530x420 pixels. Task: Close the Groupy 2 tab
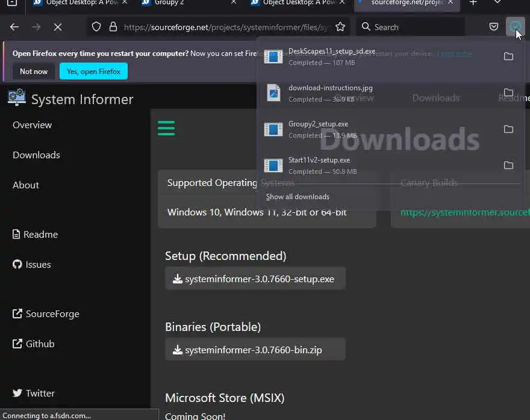point(234,2)
